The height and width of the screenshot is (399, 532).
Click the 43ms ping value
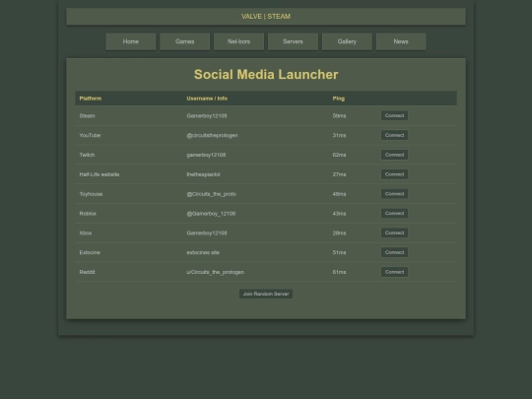339,214
